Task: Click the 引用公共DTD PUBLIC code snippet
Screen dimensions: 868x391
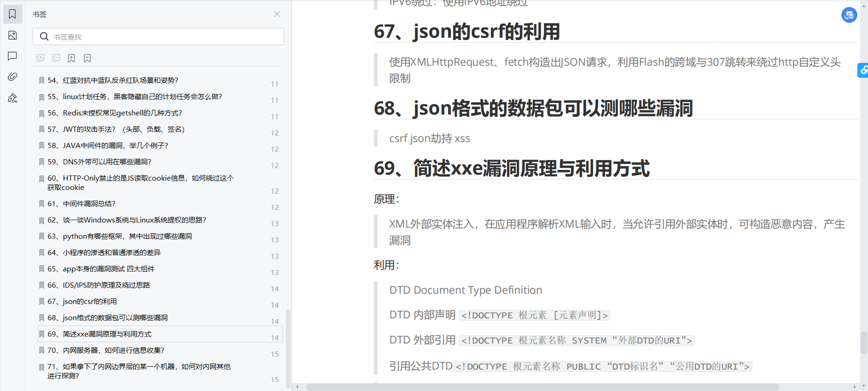Action: pos(603,366)
